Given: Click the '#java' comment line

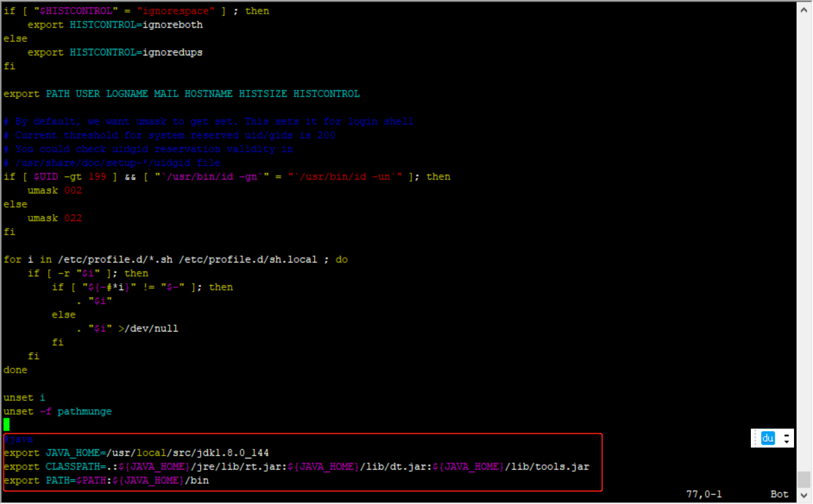Looking at the screenshot, I should tap(18, 439).
